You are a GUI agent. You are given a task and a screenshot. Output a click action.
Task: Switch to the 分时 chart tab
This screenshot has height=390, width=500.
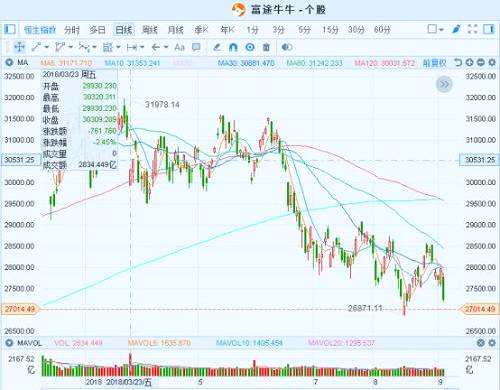[72, 30]
